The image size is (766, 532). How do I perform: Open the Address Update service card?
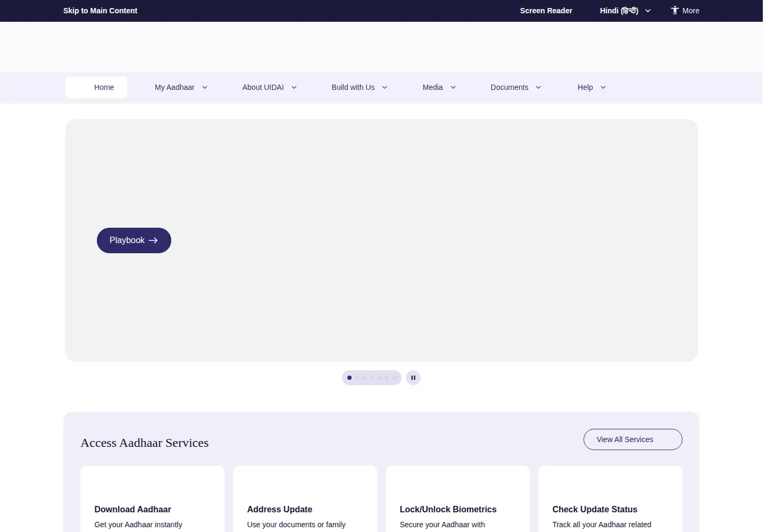click(305, 499)
